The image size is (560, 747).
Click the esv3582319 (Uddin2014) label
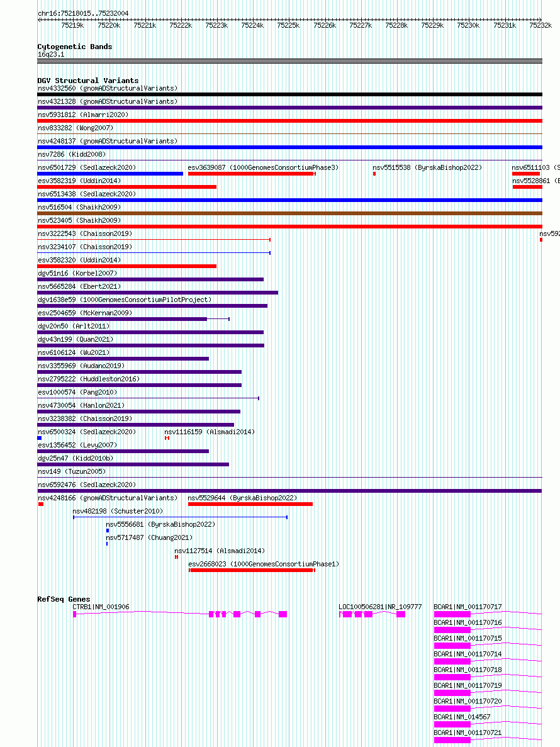[79, 181]
